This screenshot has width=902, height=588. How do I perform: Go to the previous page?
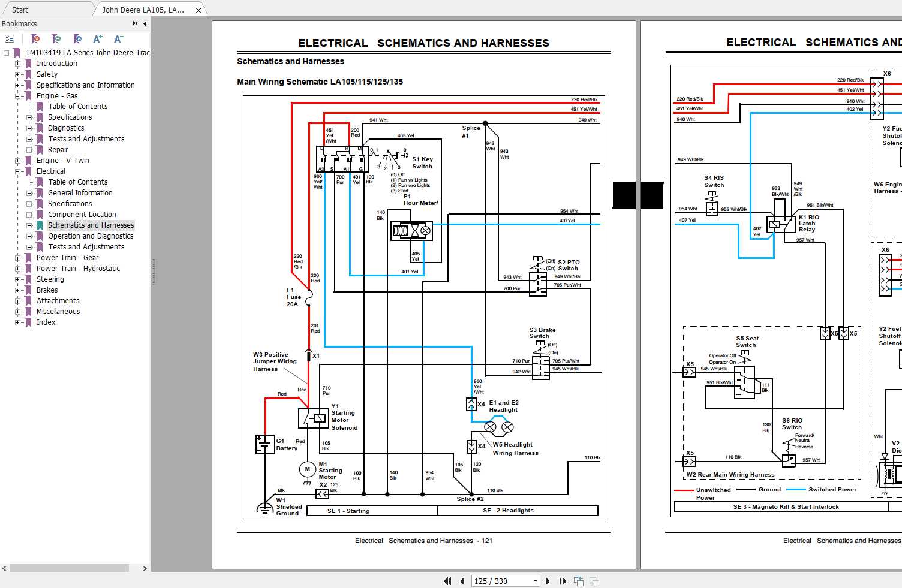point(462,581)
